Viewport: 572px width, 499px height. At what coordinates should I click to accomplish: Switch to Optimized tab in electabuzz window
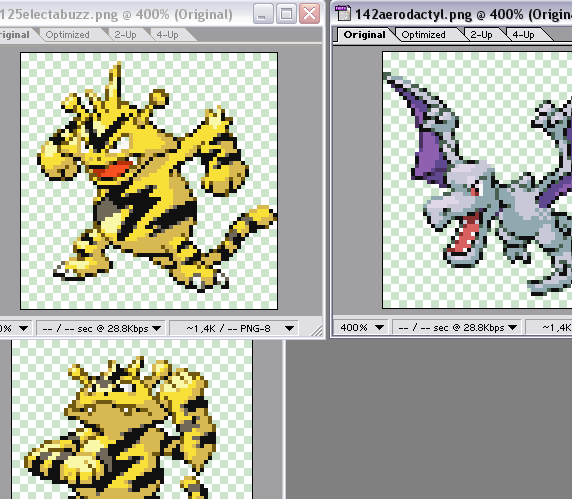pos(72,35)
